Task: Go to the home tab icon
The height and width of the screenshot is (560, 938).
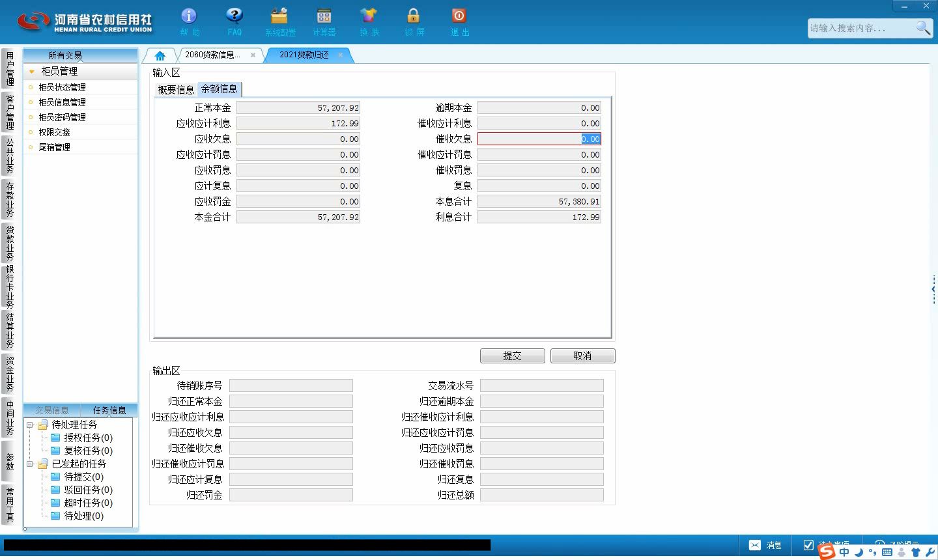Action: 160,55
